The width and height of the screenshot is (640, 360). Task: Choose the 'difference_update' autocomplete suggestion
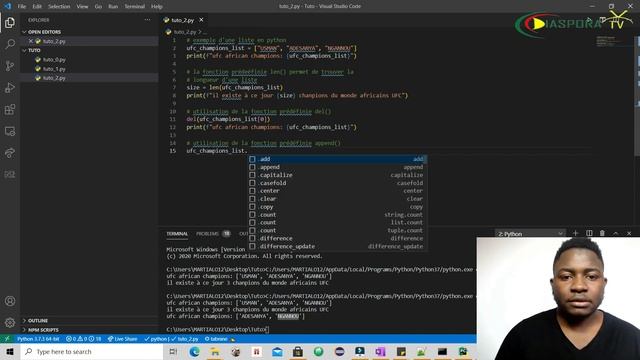click(337, 246)
